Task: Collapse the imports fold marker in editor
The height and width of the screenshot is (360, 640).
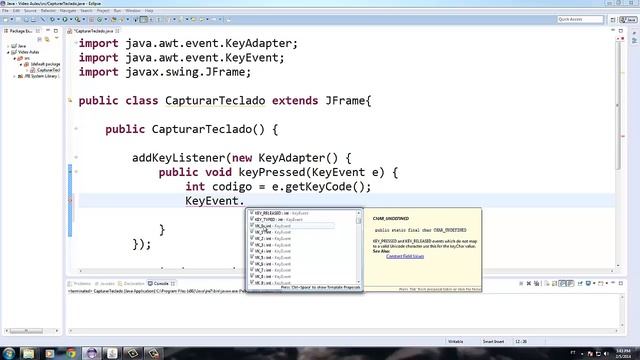Action: click(76, 43)
